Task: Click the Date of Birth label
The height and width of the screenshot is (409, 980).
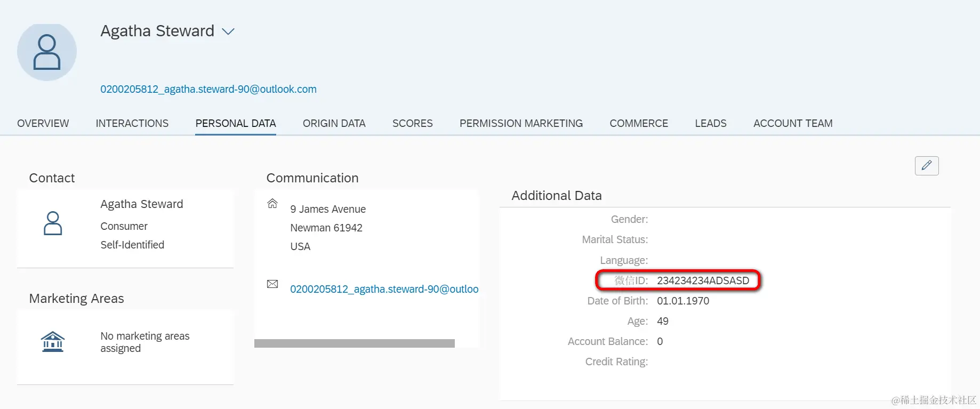Action: pyautogui.click(x=617, y=301)
